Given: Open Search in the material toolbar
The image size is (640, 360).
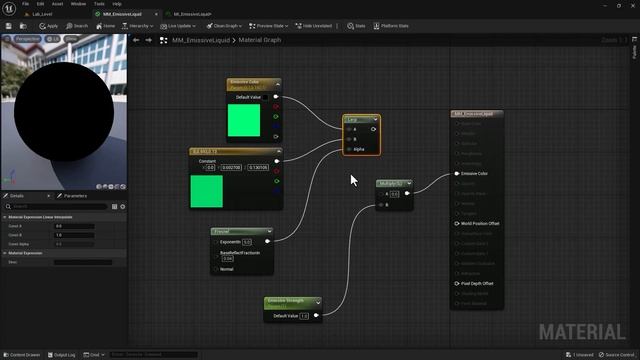Looking at the screenshot, I should coord(77,26).
